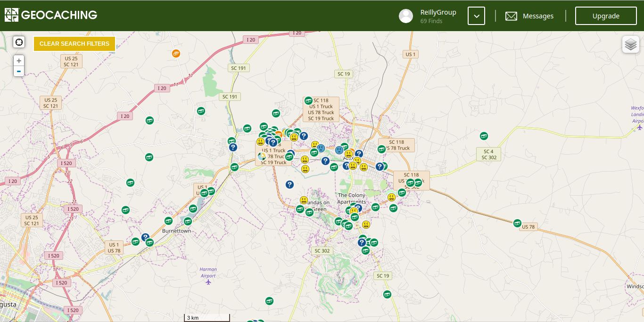Viewport: 644px width, 322px height.
Task: Click the Harman Airport plane icon
Action: (x=208, y=282)
